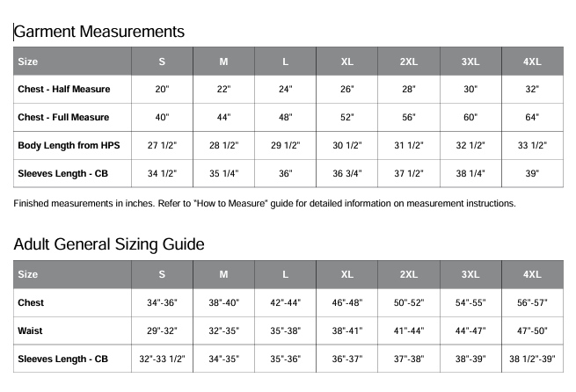Click the 29"-32" waist cell

(x=162, y=330)
